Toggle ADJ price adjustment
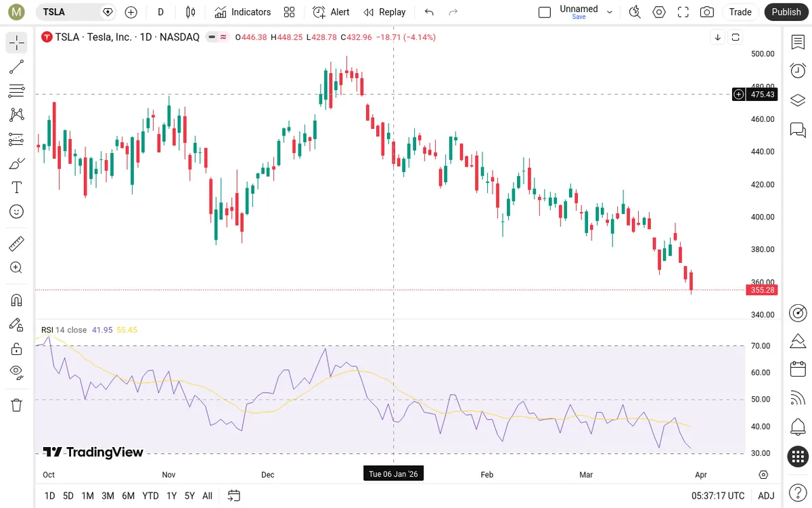 coord(766,496)
